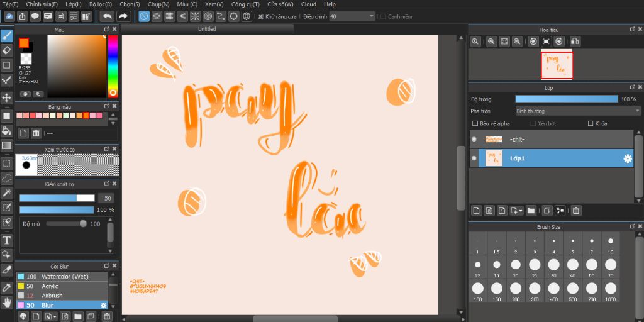Create a new layer folder
The image size is (644, 322).
coord(531,211)
